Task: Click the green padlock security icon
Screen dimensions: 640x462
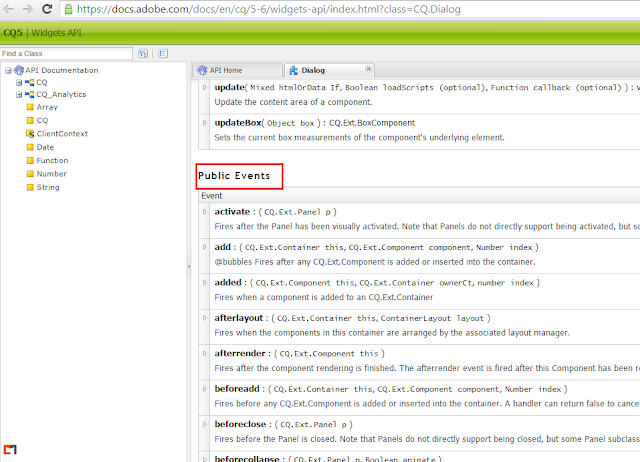Action: point(69,9)
